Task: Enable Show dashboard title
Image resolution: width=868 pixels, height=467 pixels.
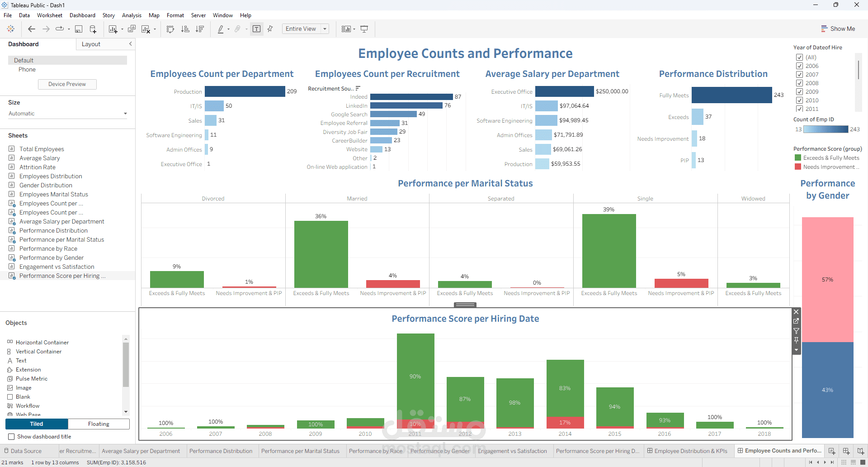Action: (x=11, y=437)
